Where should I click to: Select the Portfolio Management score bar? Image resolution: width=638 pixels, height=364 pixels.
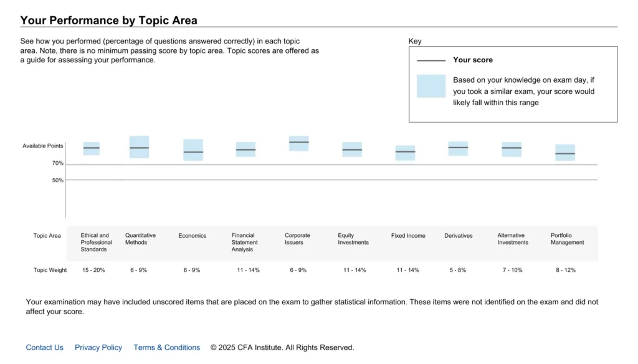coord(565,152)
